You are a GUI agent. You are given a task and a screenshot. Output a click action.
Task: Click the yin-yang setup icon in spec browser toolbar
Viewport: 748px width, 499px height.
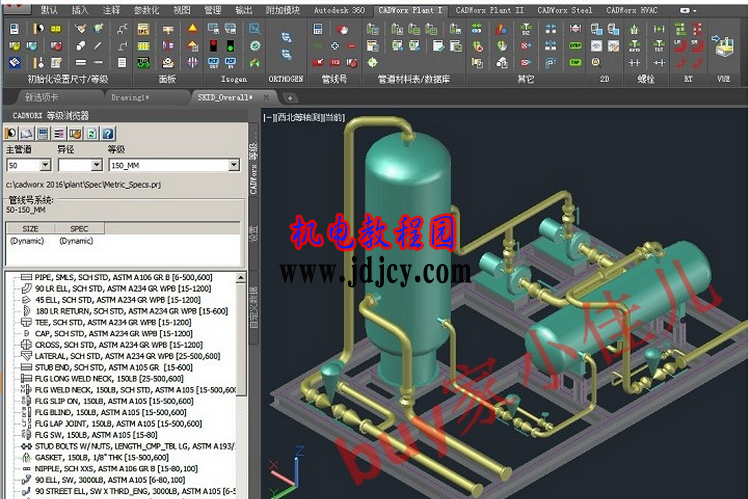point(10,134)
